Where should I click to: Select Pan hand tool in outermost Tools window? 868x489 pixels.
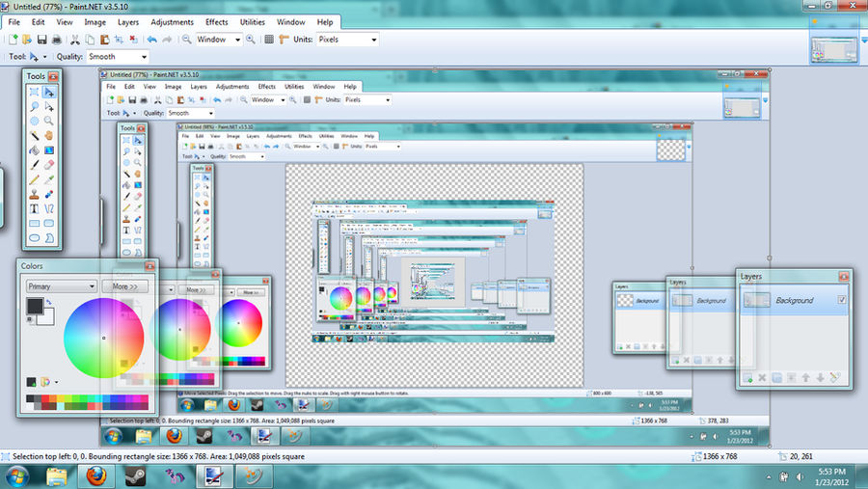[x=49, y=136]
